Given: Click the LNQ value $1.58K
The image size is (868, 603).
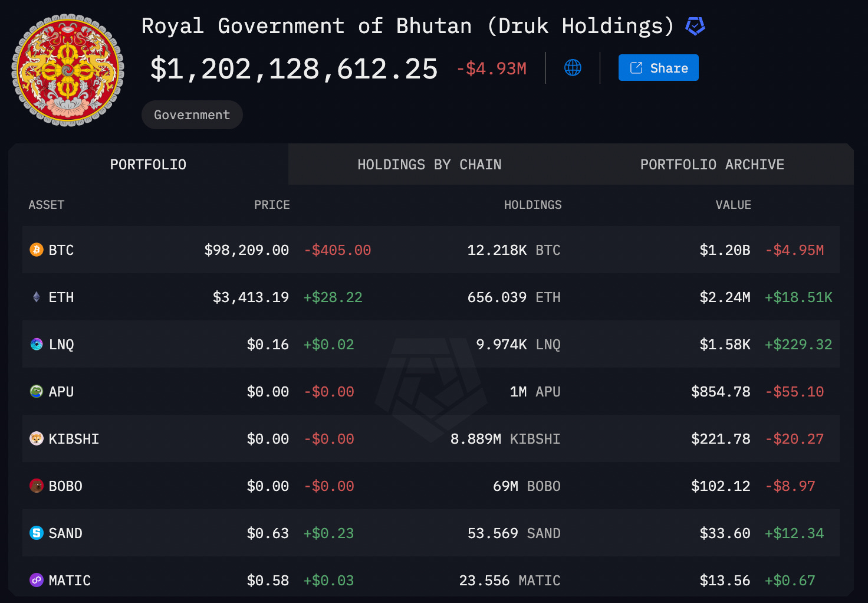Looking at the screenshot, I should point(725,345).
